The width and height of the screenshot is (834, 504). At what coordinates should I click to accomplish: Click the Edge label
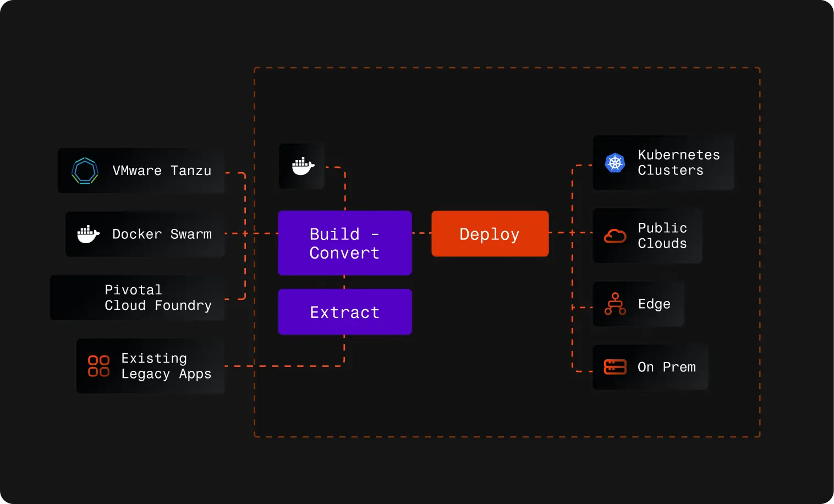654,304
